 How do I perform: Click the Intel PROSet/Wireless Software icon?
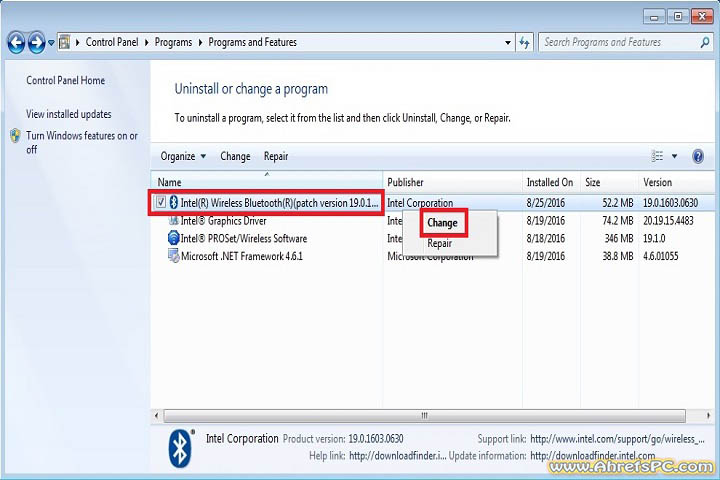click(x=174, y=238)
